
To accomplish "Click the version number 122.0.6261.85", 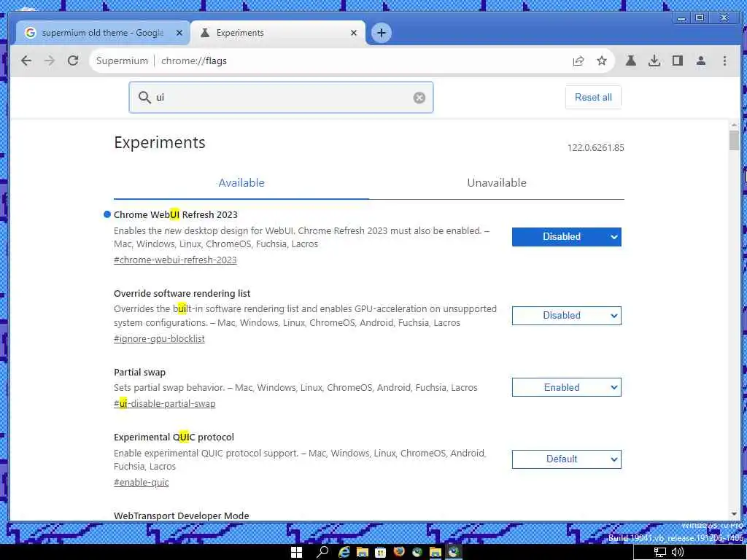I will [x=595, y=148].
